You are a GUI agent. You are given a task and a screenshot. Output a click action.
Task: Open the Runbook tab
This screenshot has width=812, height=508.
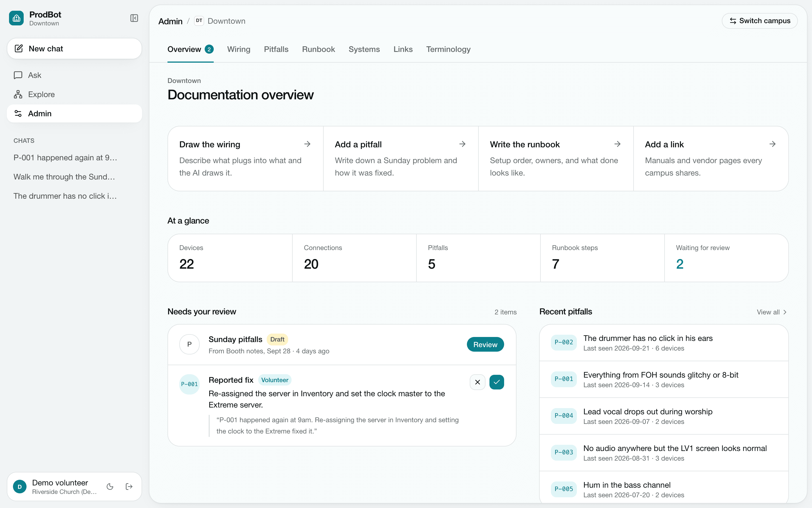[318, 49]
